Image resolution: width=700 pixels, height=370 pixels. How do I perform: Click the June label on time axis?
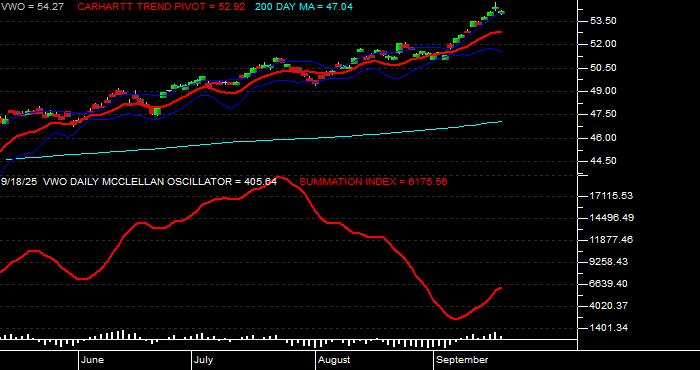click(x=93, y=360)
